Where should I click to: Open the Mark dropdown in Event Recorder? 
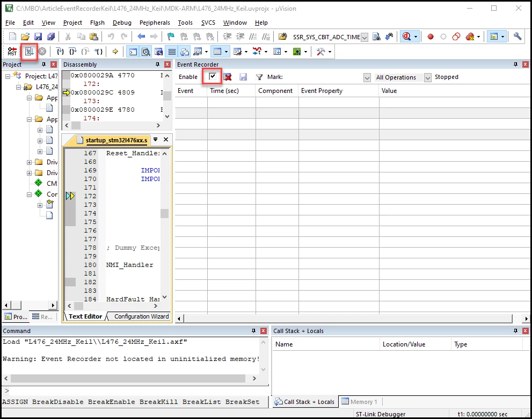pyautogui.click(x=367, y=78)
